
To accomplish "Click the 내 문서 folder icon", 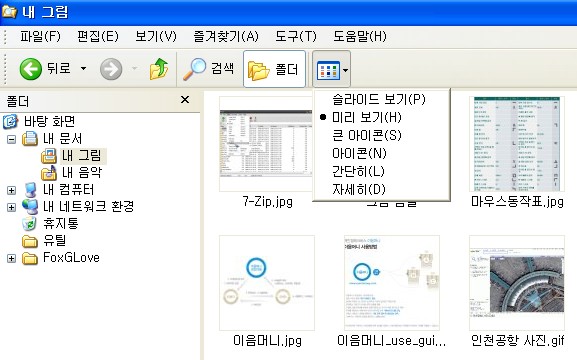I will pyautogui.click(x=30, y=139).
